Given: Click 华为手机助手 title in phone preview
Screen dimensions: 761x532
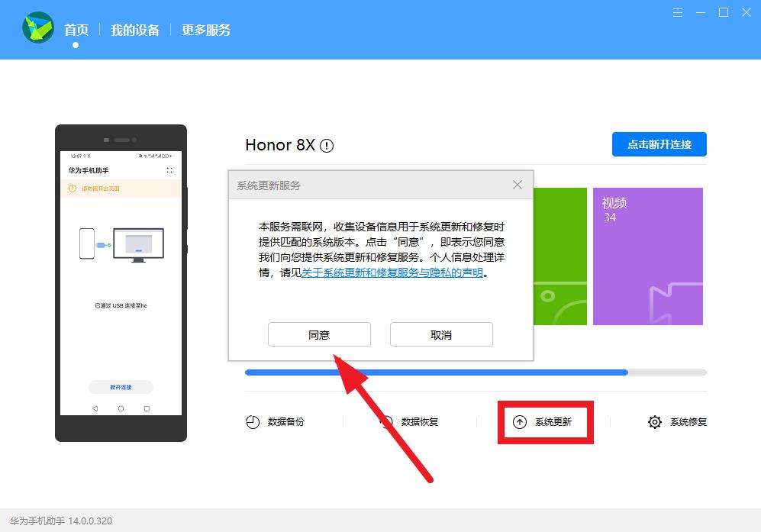Looking at the screenshot, I should (89, 170).
